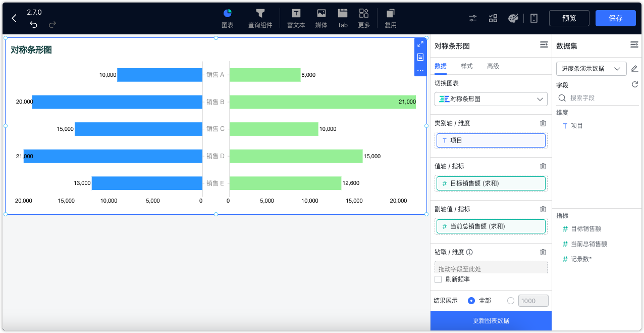Image resolution: width=644 pixels, height=333 pixels.
Task: Add a Tab container component
Action: [342, 18]
